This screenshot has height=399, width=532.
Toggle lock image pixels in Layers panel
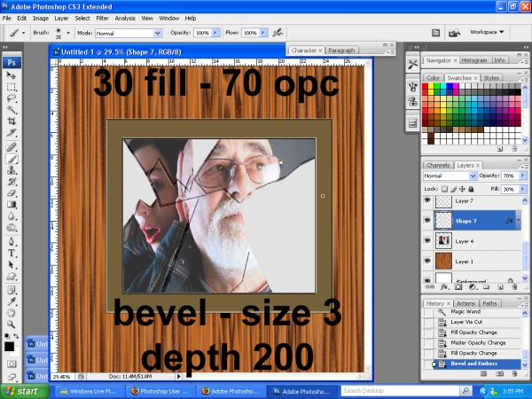[454, 189]
